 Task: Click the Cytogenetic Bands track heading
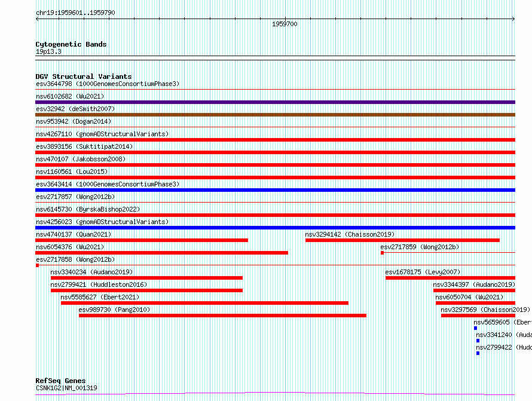coord(71,44)
